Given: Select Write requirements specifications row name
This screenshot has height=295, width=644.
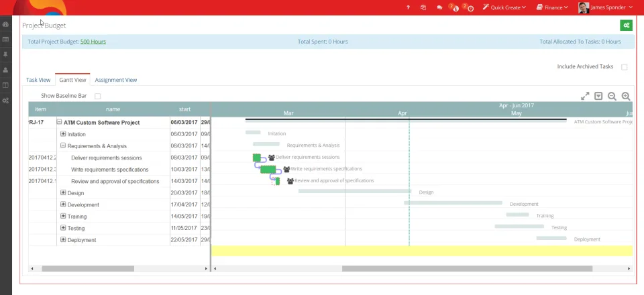Looking at the screenshot, I should click(x=109, y=170).
